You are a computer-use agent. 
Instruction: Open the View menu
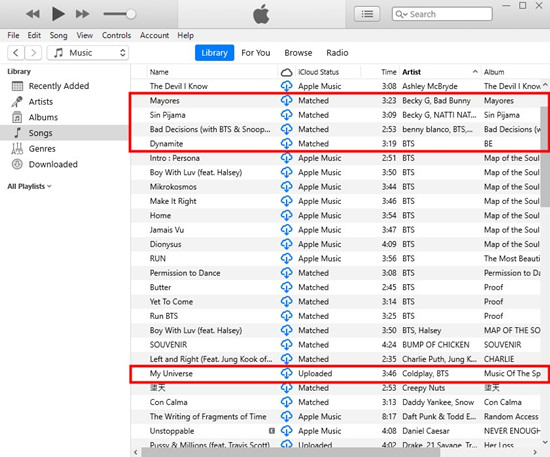[x=85, y=35]
